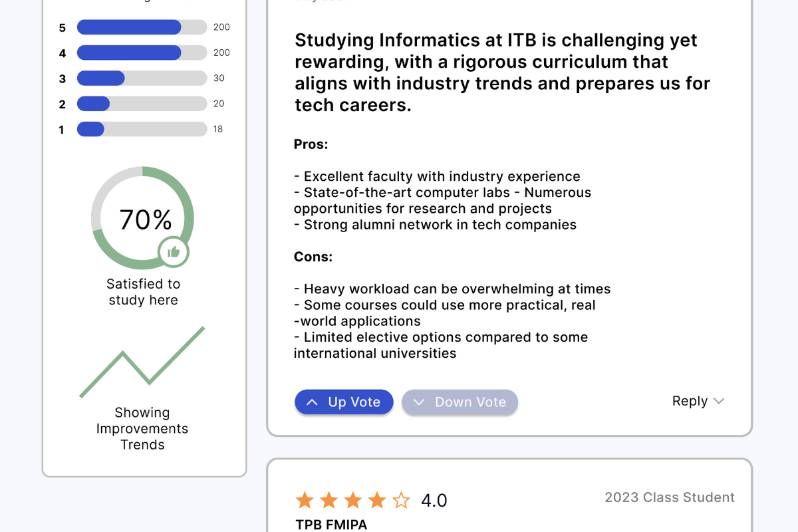
Task: Click the Up Vote button
Action: [344, 402]
